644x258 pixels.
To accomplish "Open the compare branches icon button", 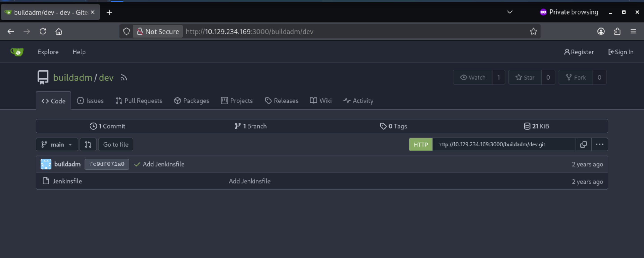I will point(88,144).
